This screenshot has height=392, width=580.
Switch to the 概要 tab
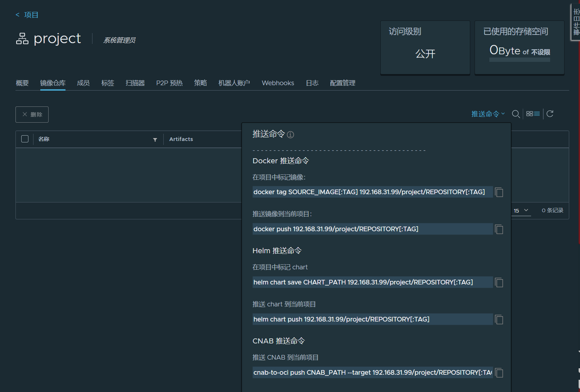22,83
